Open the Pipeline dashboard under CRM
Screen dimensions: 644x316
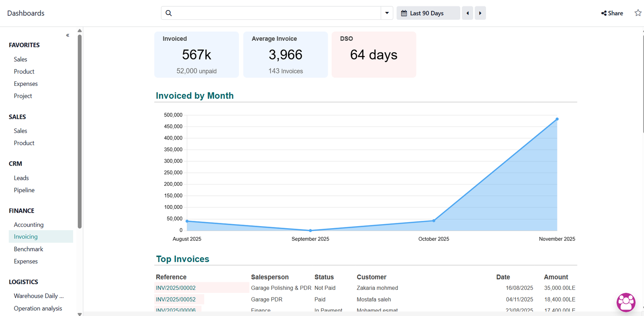[x=24, y=190]
